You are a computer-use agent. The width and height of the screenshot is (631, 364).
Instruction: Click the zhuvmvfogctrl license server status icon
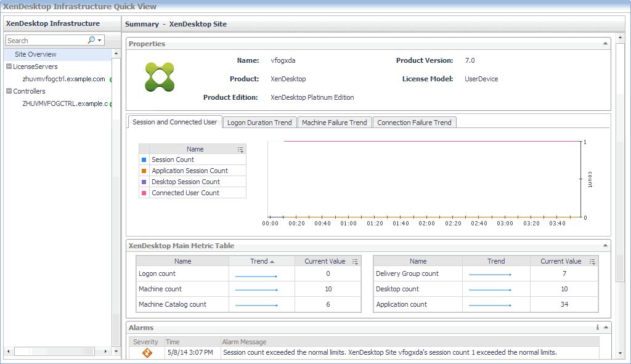tap(111, 79)
